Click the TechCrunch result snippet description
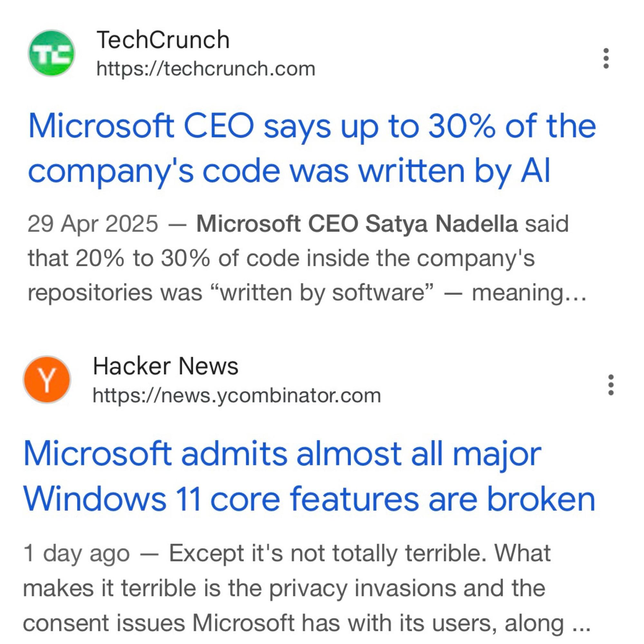Viewport: 644px width, 644px height. tap(283, 257)
